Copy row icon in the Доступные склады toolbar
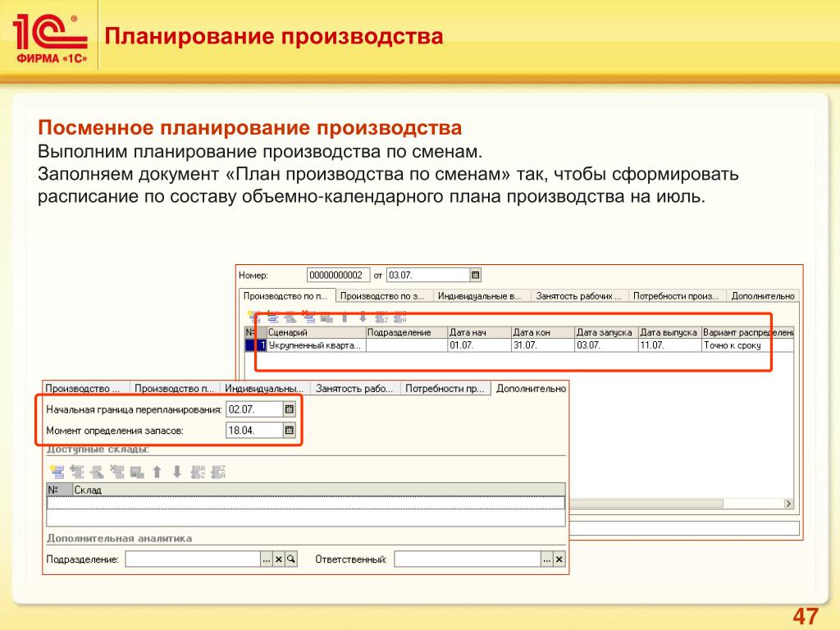The width and height of the screenshot is (840, 630). [77, 472]
